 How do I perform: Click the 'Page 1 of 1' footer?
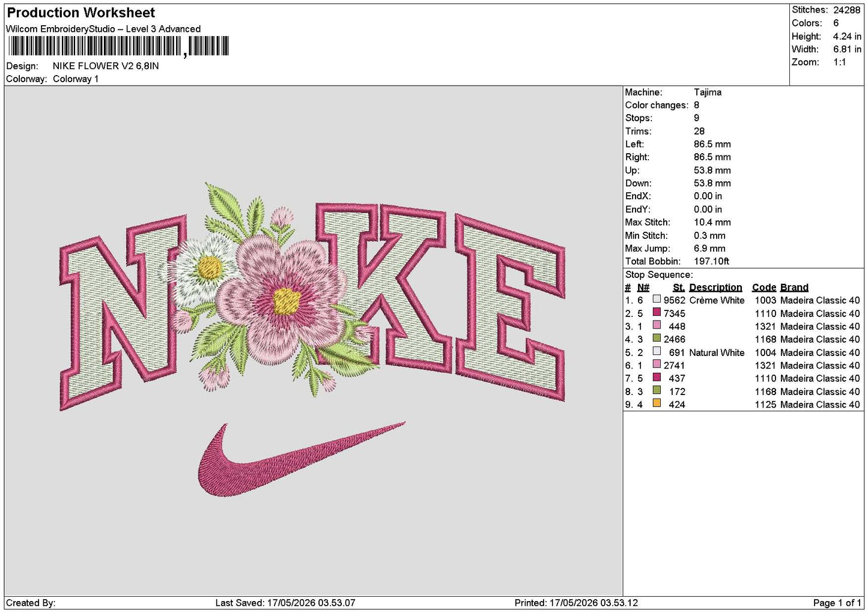click(837, 603)
